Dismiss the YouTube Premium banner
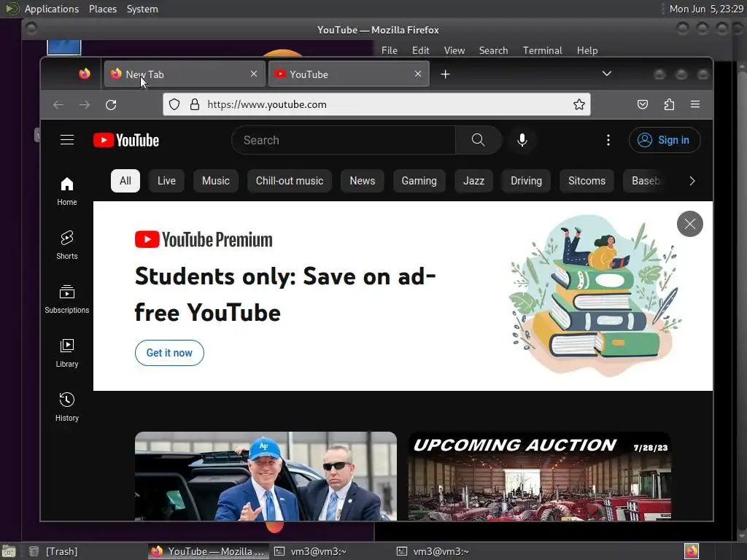The image size is (747, 560). pyautogui.click(x=690, y=224)
